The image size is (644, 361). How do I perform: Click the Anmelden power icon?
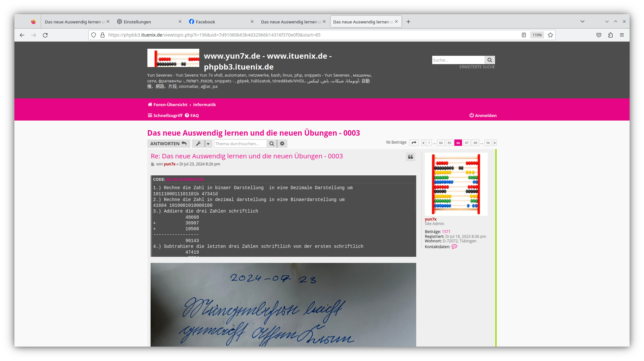(x=471, y=115)
